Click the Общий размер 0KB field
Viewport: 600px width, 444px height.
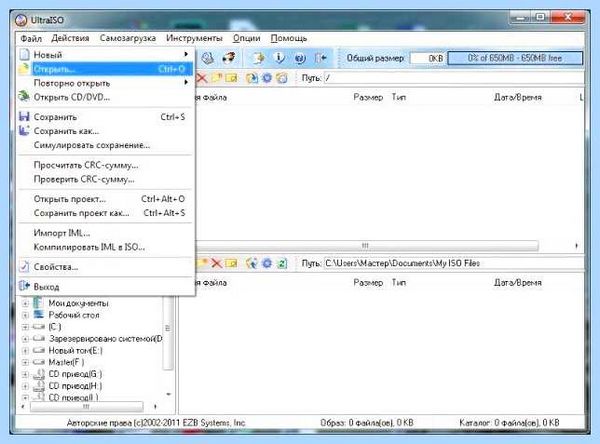[x=427, y=58]
